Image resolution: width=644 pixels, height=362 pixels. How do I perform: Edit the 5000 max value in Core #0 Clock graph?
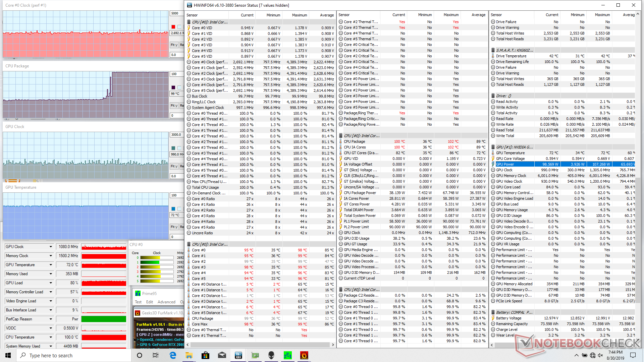coord(177,13)
